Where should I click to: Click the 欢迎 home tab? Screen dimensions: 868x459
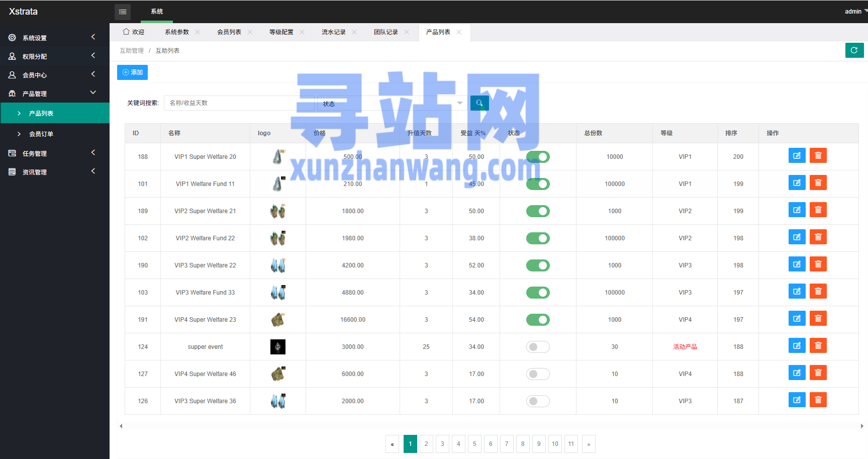[x=134, y=32]
